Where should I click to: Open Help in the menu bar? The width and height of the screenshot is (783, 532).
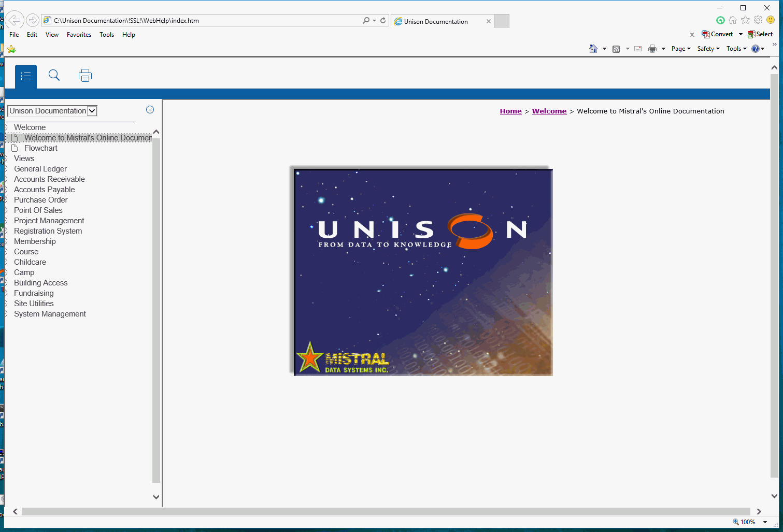129,35
